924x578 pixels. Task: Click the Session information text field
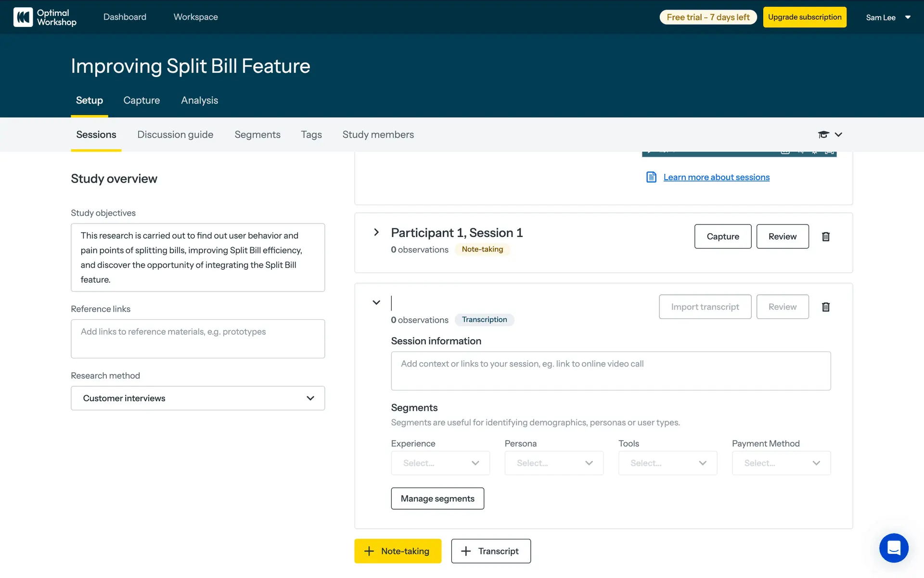(611, 371)
